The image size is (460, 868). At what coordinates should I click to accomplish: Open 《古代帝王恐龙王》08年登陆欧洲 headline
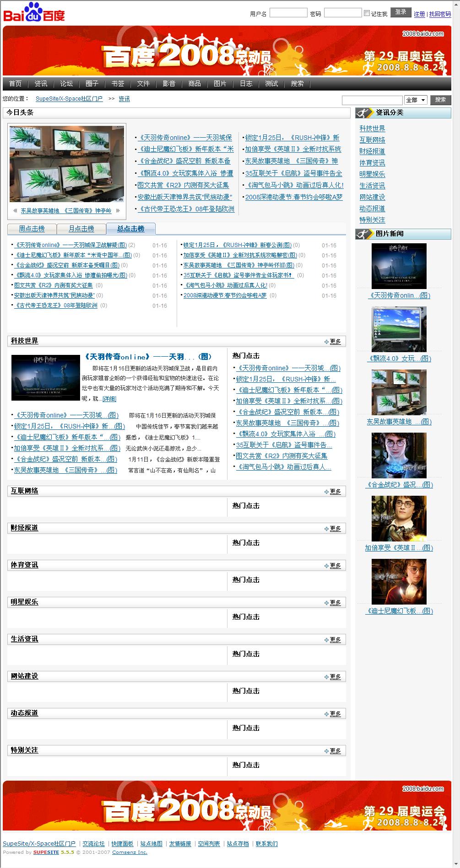coord(186,209)
